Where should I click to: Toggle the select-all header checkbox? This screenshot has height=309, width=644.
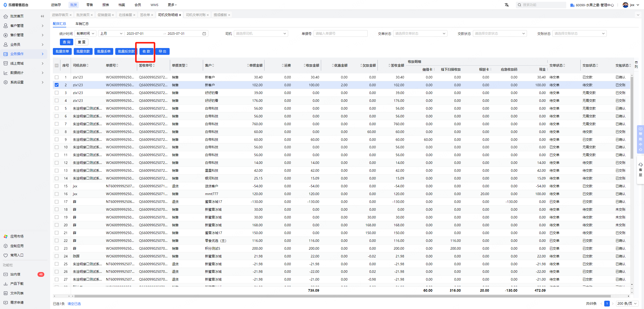pyautogui.click(x=57, y=66)
